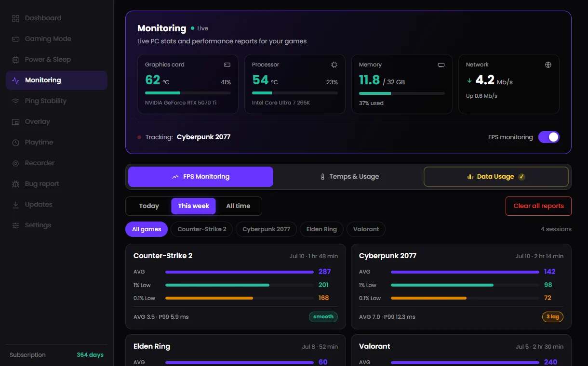Click Cyberpunk 2077 1% Low value 98
The height and width of the screenshot is (366, 588).
(x=548, y=285)
